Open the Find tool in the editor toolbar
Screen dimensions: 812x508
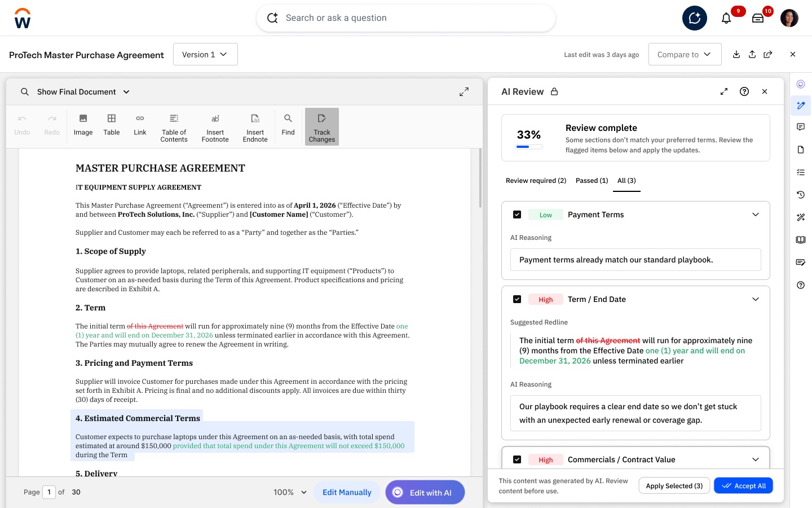[x=288, y=125]
